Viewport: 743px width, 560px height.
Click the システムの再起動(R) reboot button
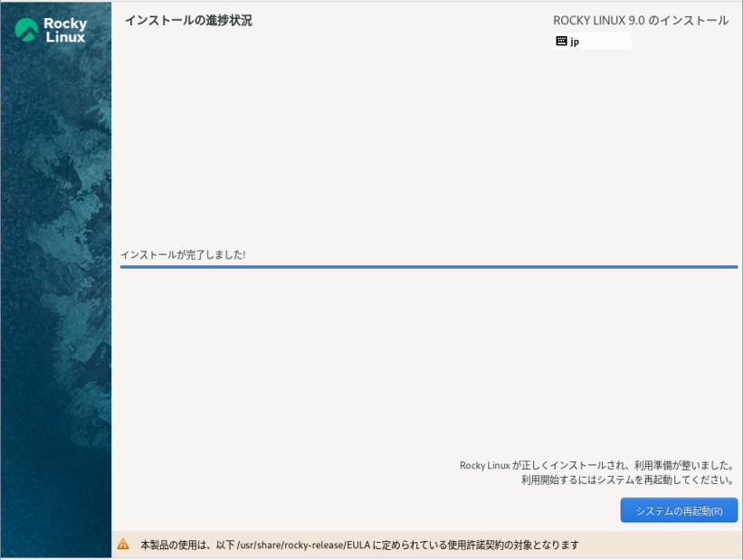[679, 510]
